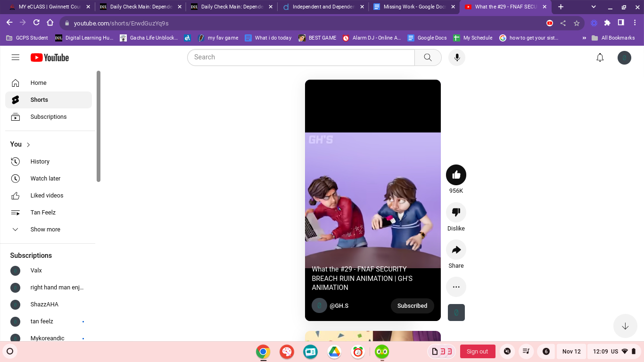
Task: Share the short video
Action: click(x=456, y=249)
